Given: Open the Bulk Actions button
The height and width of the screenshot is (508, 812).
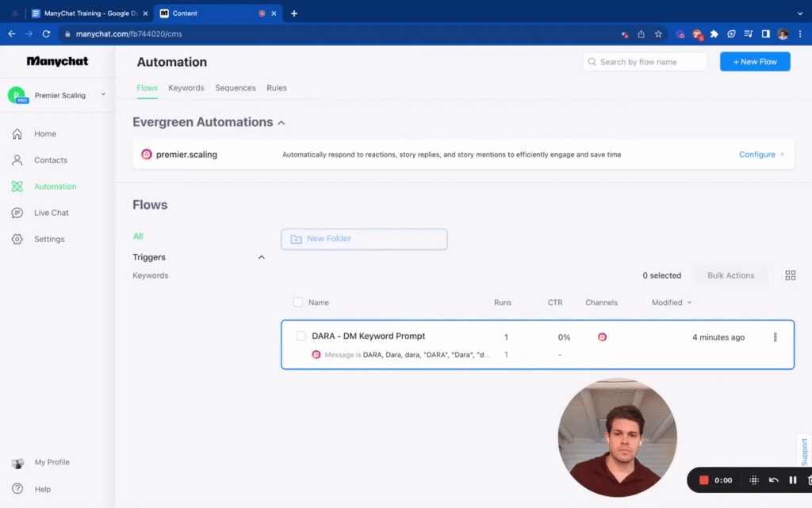Looking at the screenshot, I should [730, 275].
